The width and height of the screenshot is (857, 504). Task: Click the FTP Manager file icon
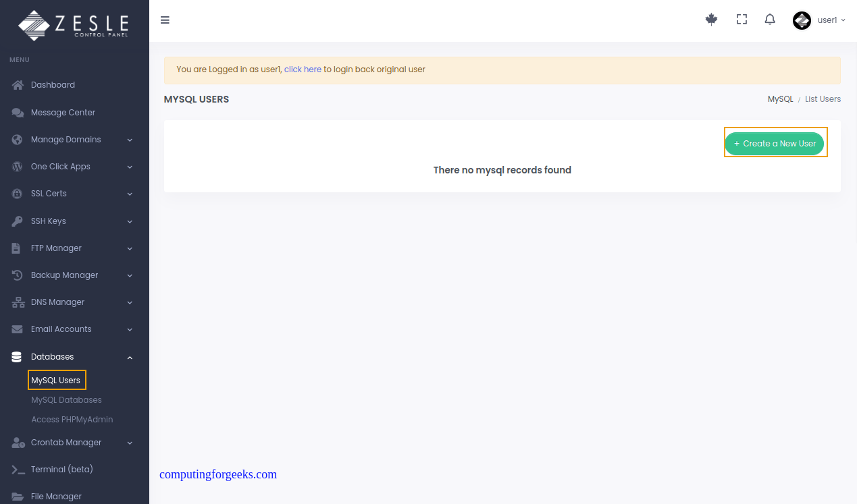[x=16, y=248]
